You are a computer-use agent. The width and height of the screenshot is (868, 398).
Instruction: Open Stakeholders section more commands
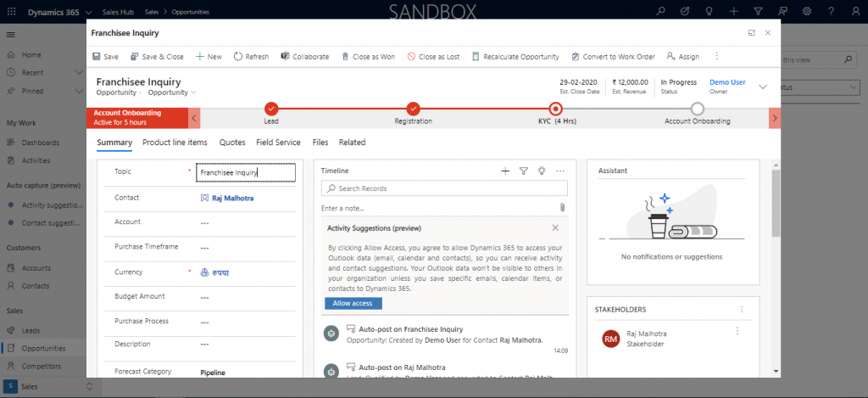742,309
